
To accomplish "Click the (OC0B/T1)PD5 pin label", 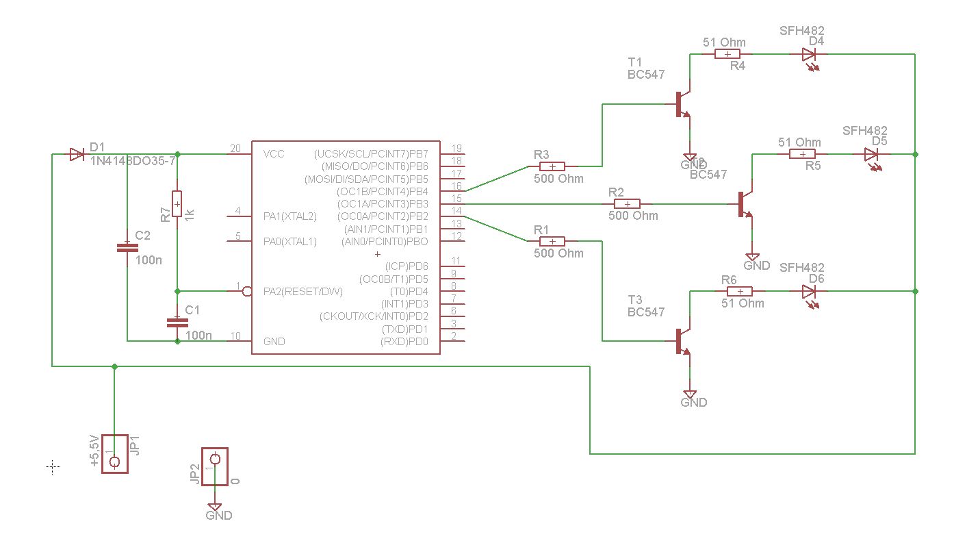I will click(x=394, y=279).
